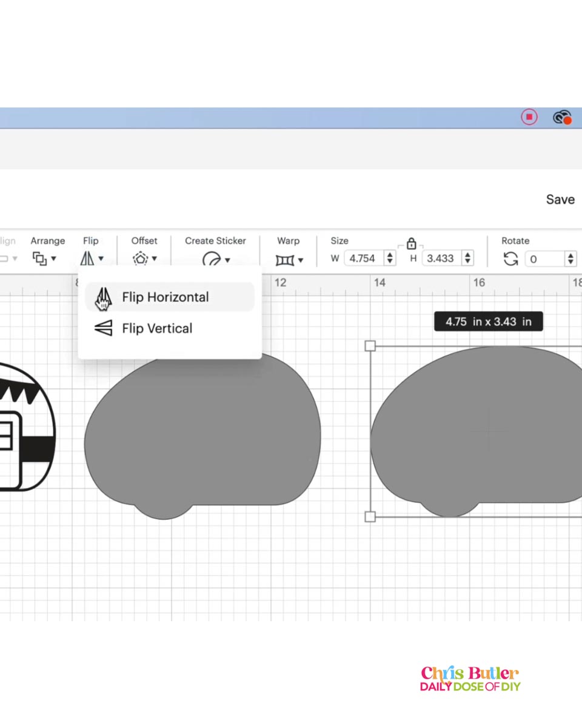The height and width of the screenshot is (728, 582).
Task: Click the Create Sticker icon
Action: pyautogui.click(x=212, y=260)
